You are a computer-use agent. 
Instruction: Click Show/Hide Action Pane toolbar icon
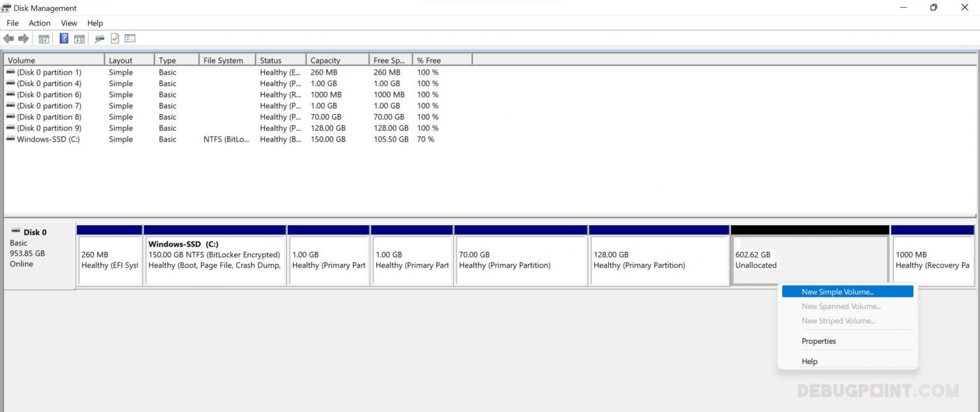(x=79, y=39)
